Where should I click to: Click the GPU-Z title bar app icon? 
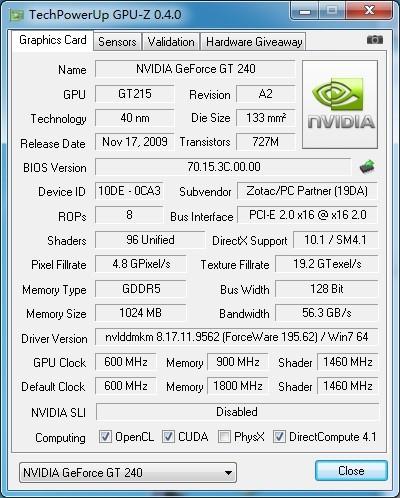point(17,15)
